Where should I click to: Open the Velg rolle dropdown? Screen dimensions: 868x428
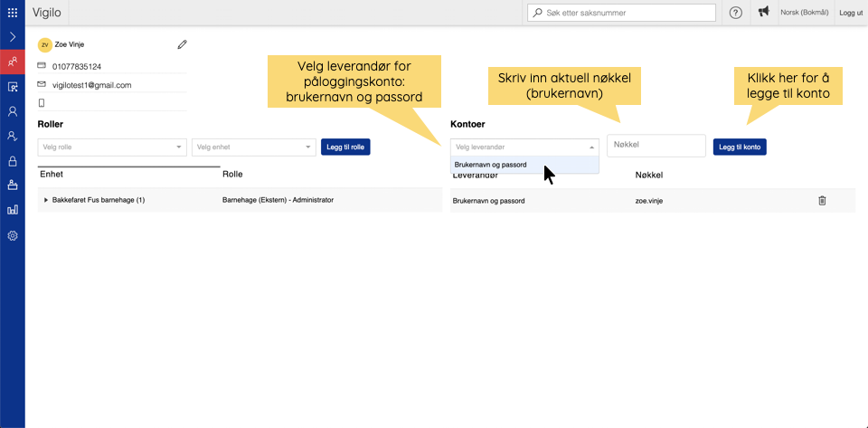112,147
